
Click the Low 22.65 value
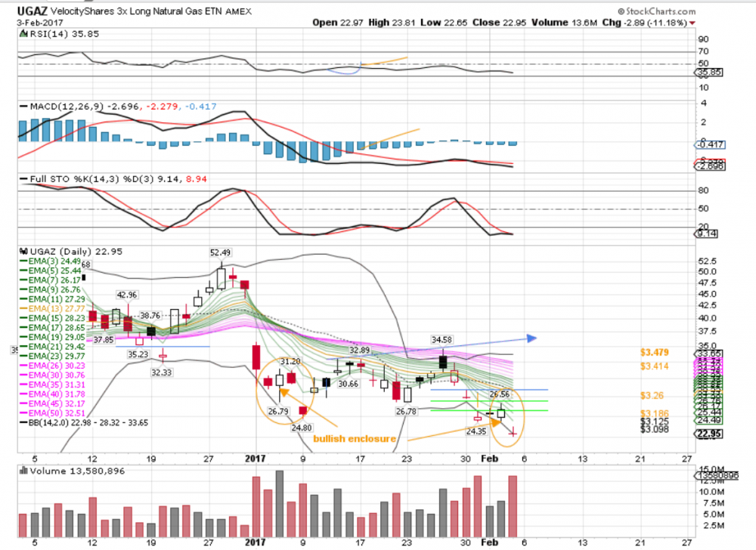pyautogui.click(x=443, y=23)
